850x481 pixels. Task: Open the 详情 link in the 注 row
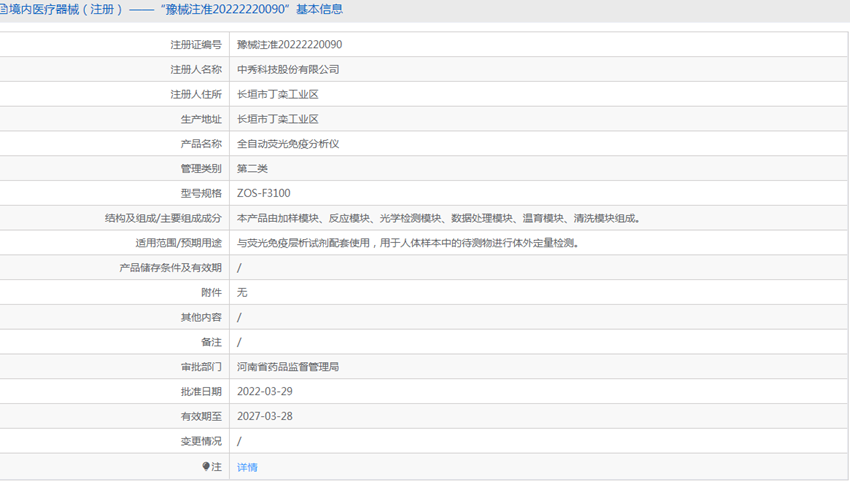click(247, 467)
